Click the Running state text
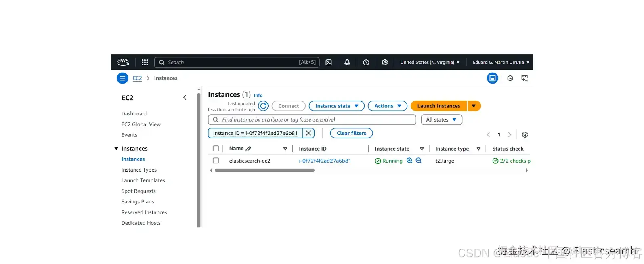 (x=392, y=161)
